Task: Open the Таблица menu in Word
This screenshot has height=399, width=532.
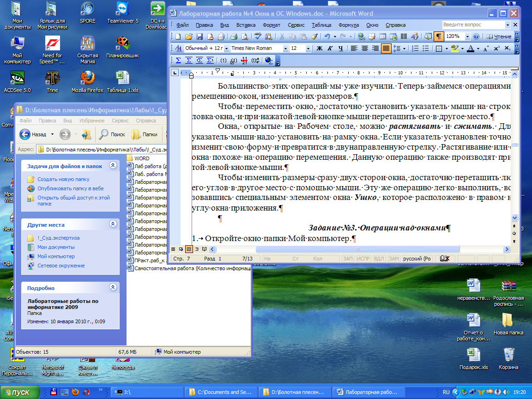Action: [321, 25]
